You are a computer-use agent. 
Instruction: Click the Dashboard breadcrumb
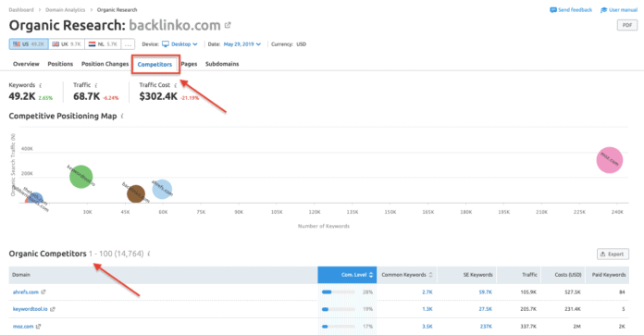[x=21, y=10]
